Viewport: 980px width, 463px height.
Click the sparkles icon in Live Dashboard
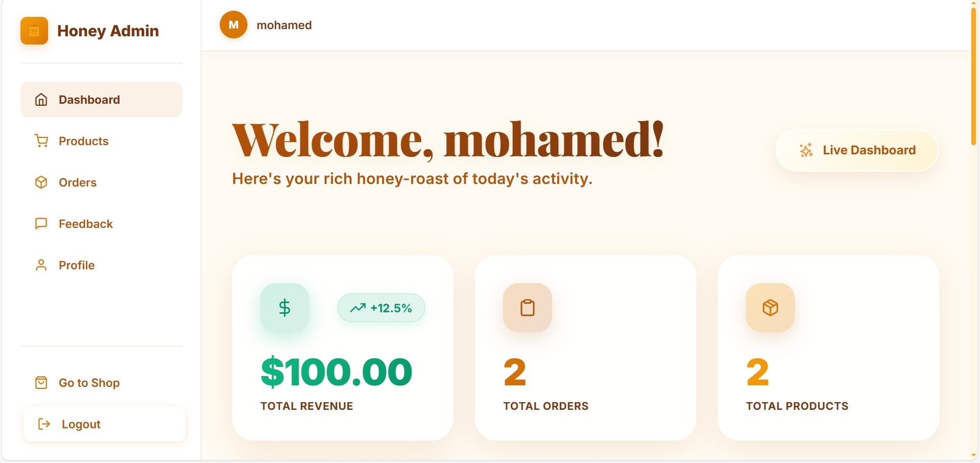[806, 150]
